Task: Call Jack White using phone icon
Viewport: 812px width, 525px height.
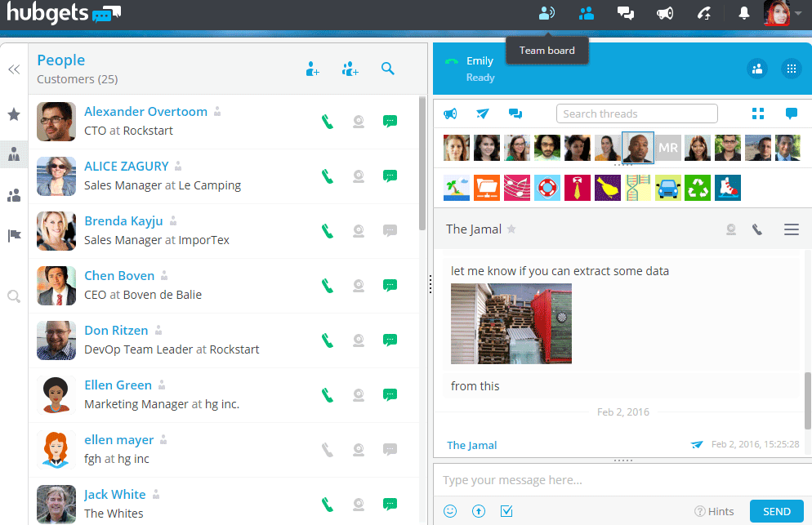Action: pos(328,505)
